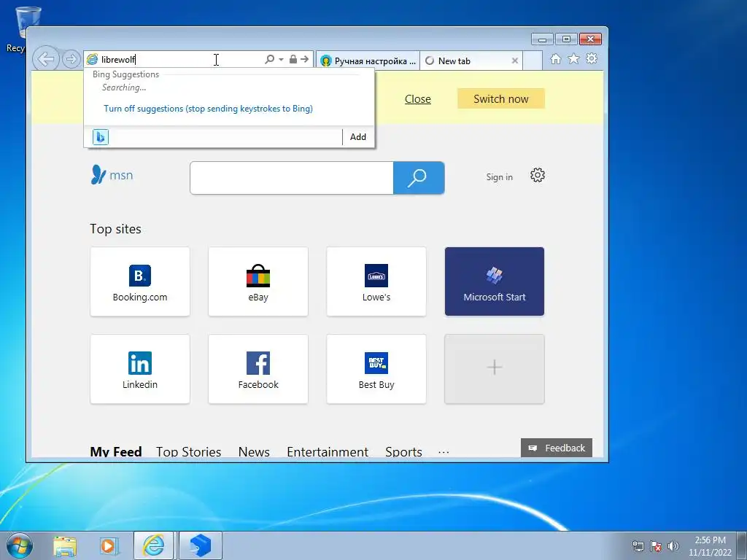747x560 pixels.
Task: Select the Top Stories tab
Action: tap(189, 451)
